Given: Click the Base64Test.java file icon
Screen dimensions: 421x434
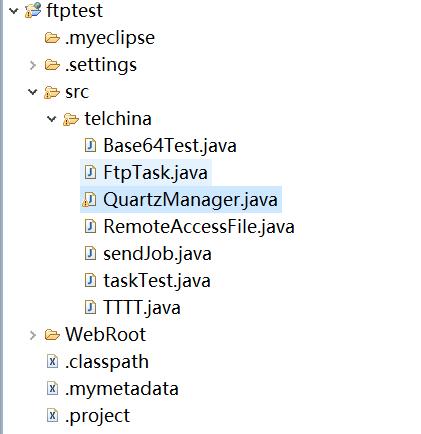Looking at the screenshot, I should 90,146.
